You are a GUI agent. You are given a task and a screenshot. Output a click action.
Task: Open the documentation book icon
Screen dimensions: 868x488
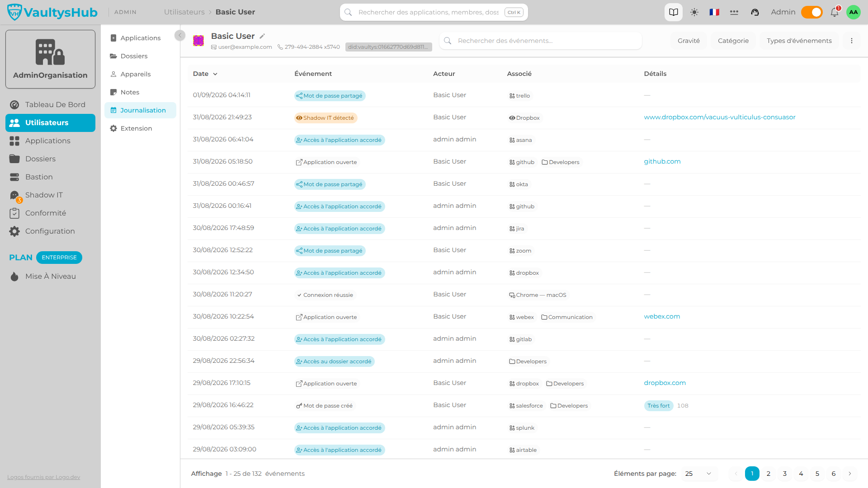point(674,12)
